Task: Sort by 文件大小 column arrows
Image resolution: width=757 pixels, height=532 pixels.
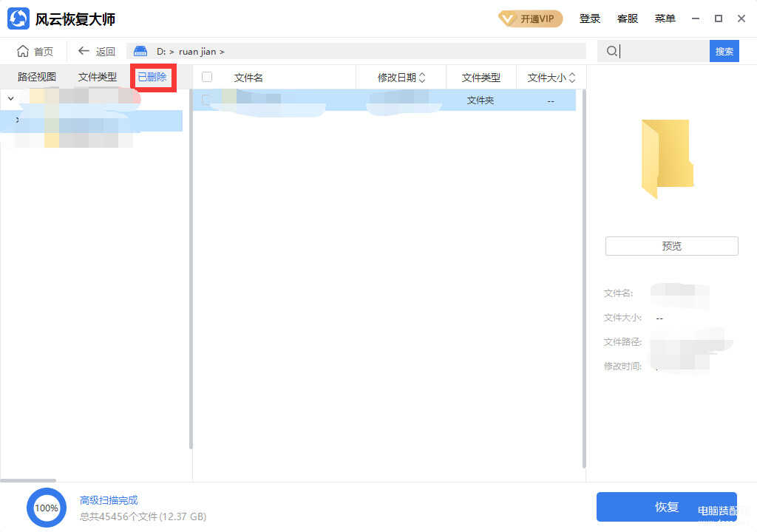Action: 572,78
